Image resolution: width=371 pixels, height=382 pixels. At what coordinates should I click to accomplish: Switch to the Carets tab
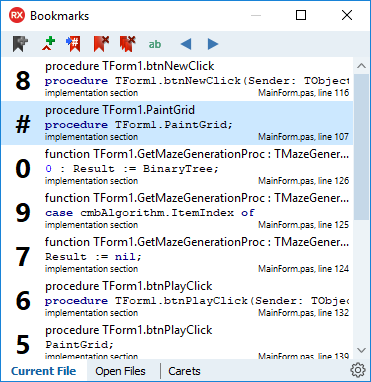click(184, 371)
